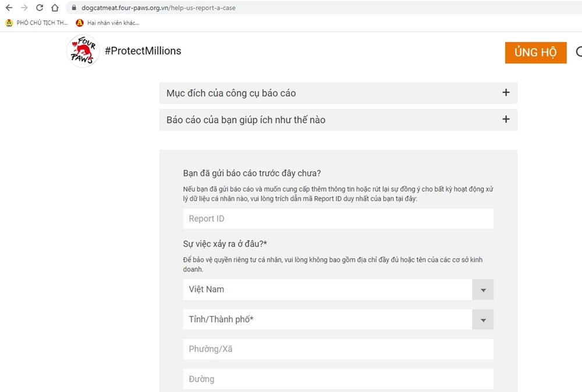
Task: Click the browser back arrow
Action: (9, 8)
